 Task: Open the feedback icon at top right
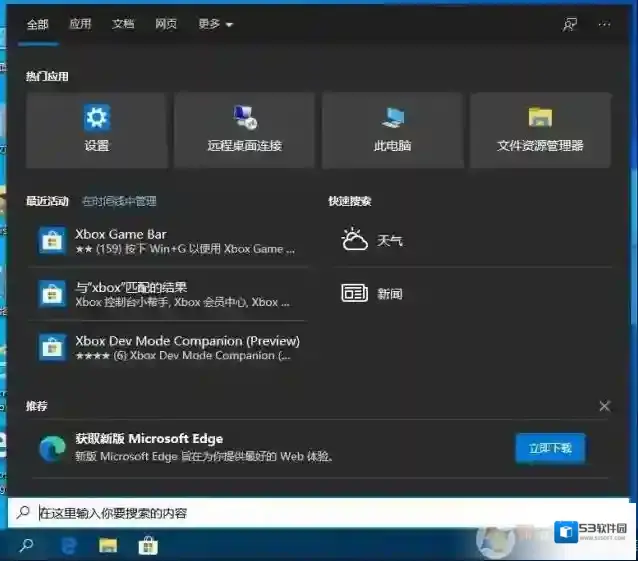[x=570, y=24]
